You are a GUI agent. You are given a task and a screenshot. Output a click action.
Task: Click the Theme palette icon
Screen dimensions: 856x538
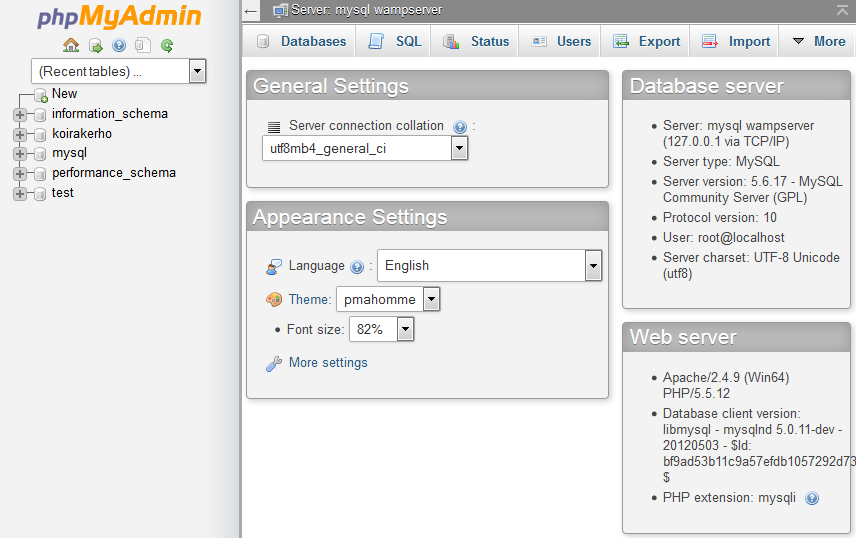point(274,299)
